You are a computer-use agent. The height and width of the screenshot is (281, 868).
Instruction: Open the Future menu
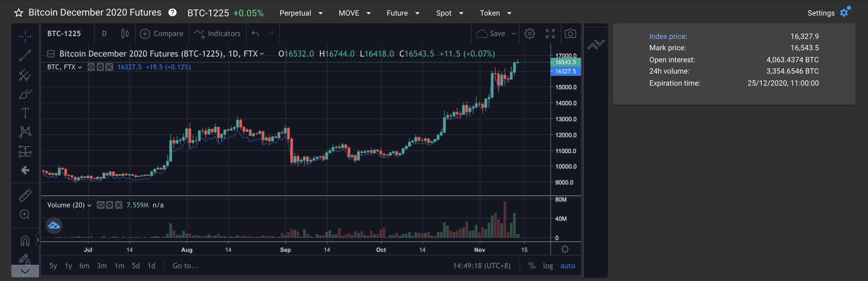point(403,13)
